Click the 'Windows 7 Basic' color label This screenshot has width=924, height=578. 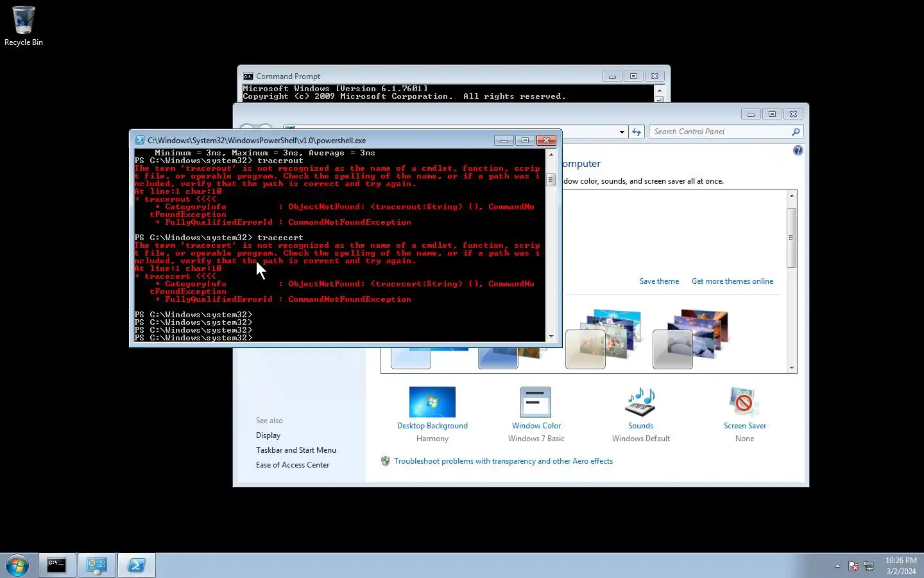point(536,439)
